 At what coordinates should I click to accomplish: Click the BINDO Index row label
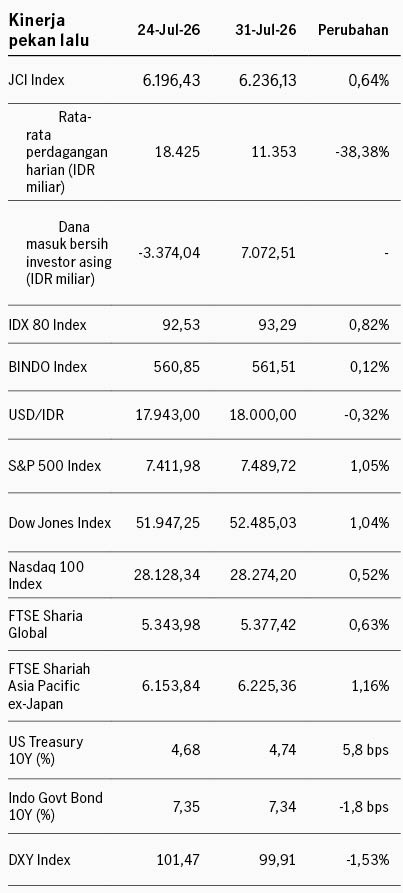[48, 367]
